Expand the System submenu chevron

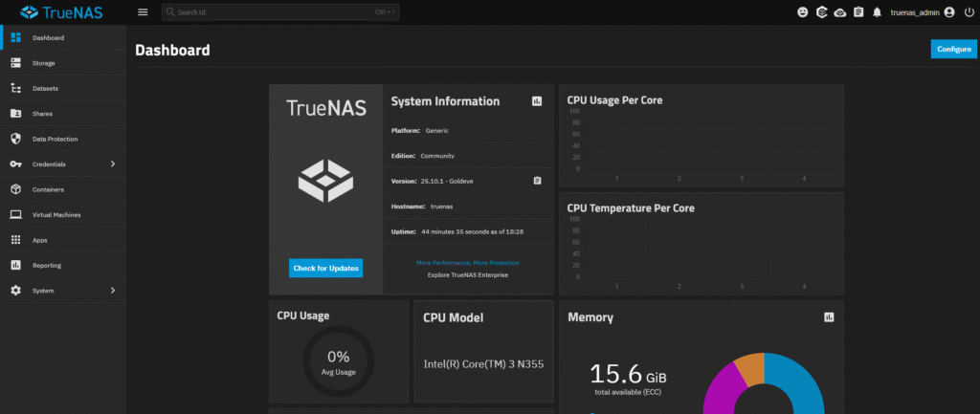113,291
